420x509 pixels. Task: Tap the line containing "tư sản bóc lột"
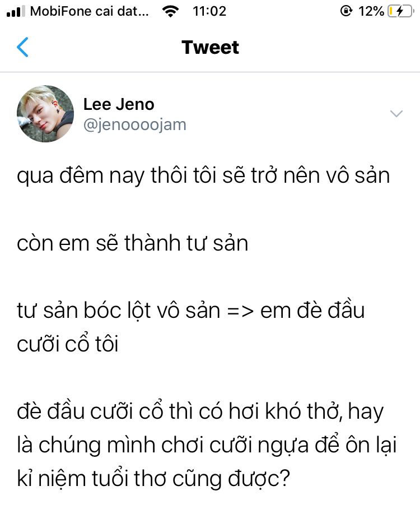[x=191, y=311]
